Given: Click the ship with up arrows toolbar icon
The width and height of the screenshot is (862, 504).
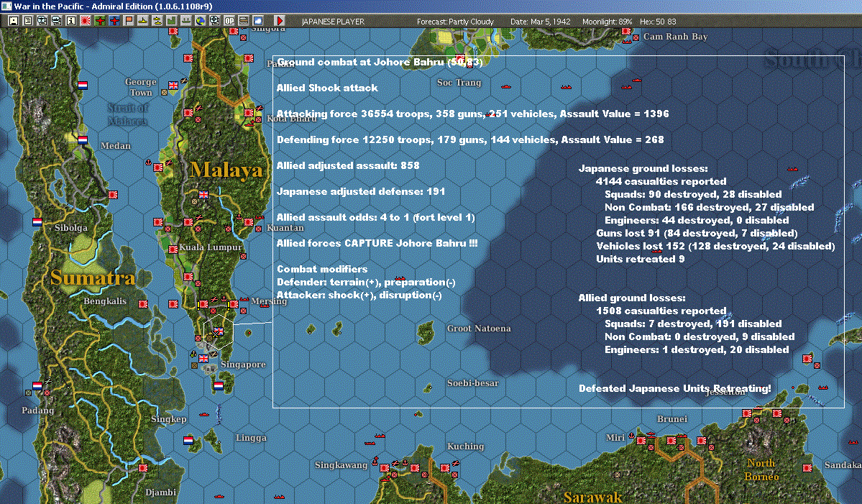Looking at the screenshot, I should (x=185, y=21).
